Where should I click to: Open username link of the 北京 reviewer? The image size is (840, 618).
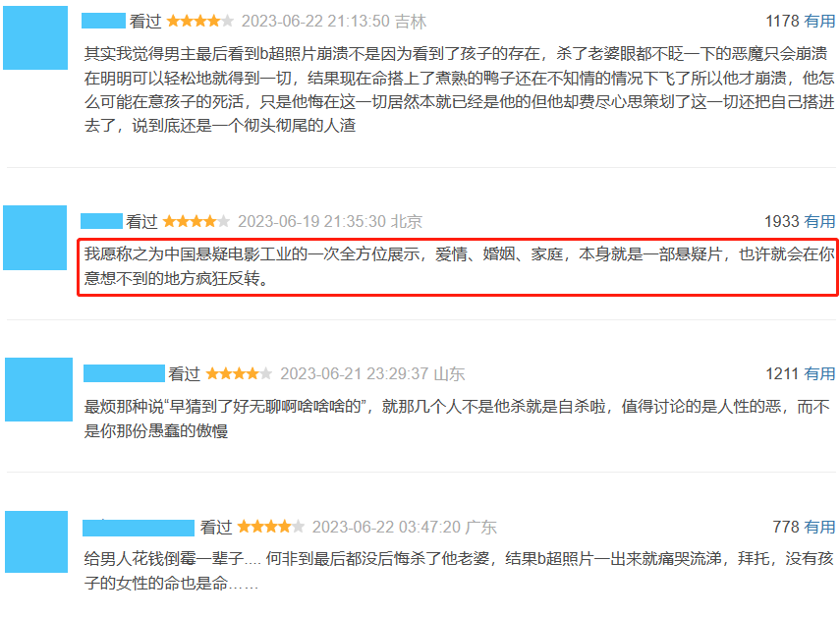102,221
